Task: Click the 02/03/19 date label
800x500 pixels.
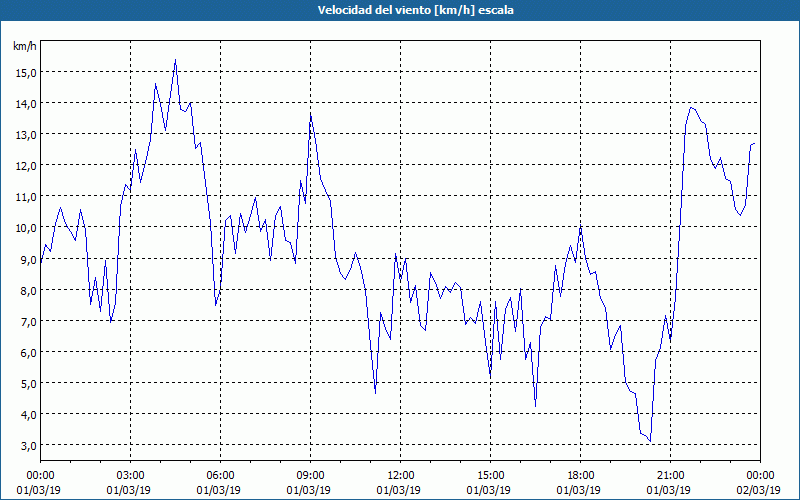Action: coord(758,490)
